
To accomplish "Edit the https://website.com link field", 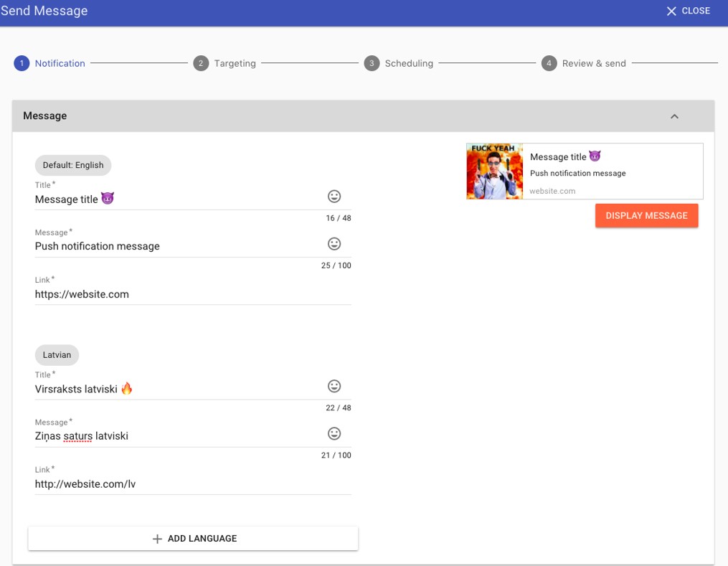I will point(193,294).
